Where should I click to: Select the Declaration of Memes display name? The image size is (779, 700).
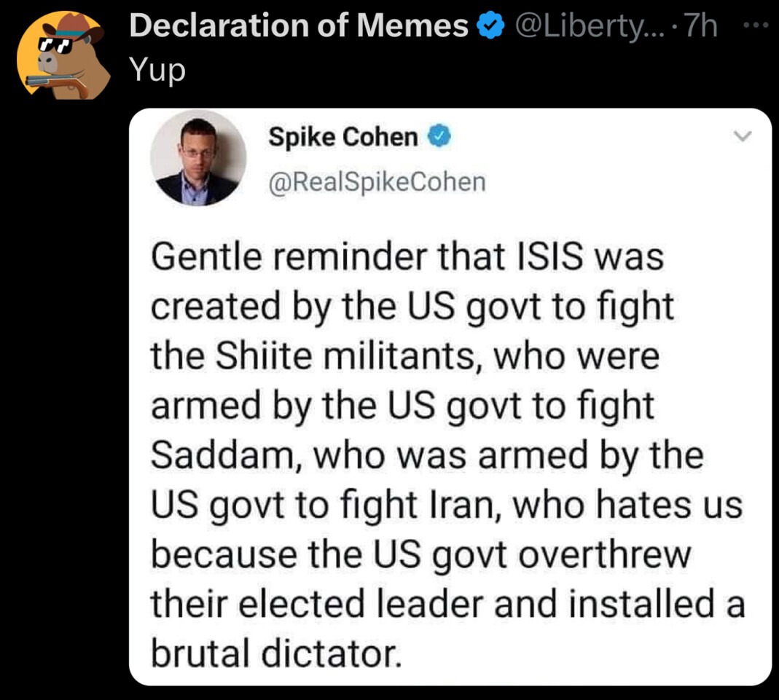click(295, 24)
